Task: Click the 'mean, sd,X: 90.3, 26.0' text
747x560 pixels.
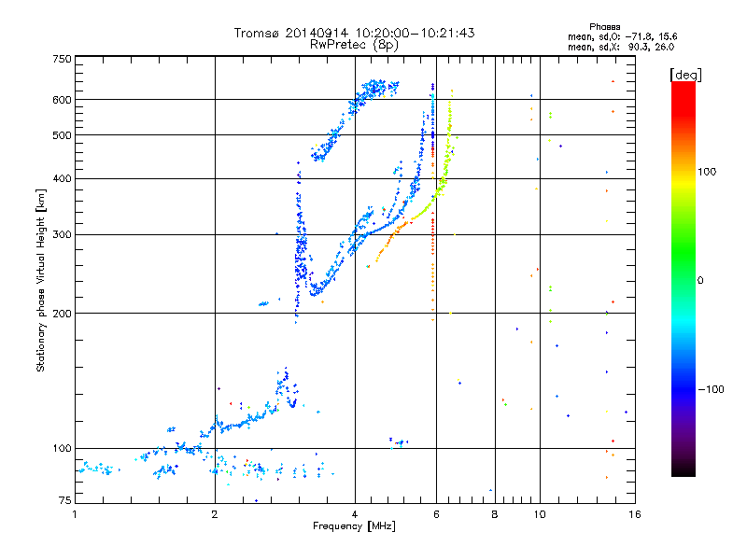Action: [621, 47]
